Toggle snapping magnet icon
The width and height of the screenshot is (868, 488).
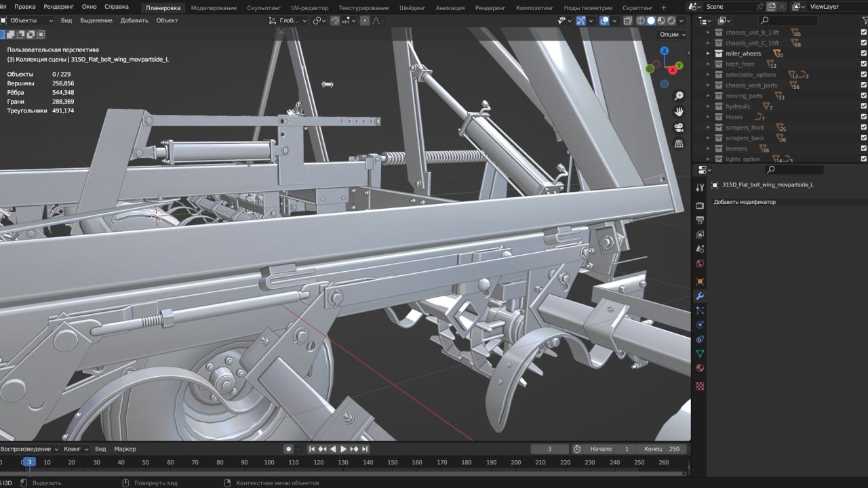335,20
